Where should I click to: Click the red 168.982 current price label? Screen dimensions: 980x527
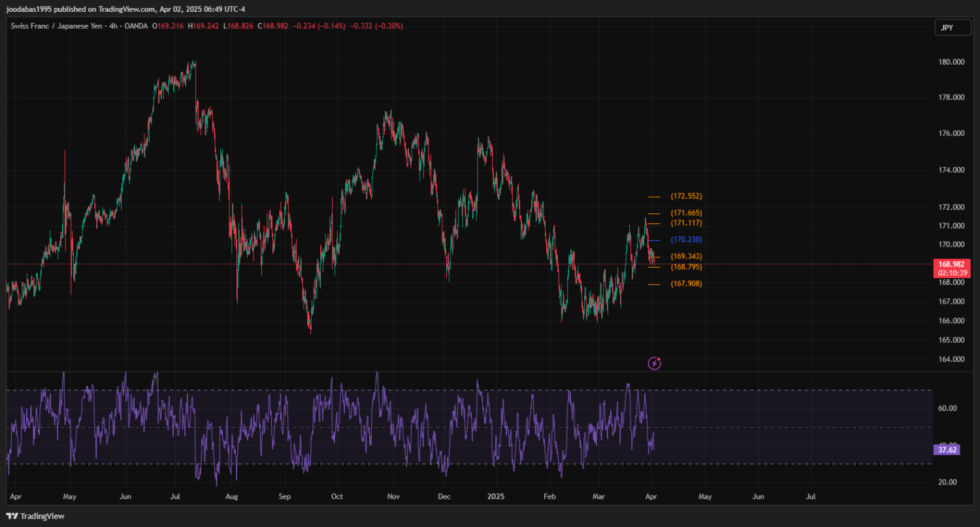951,264
